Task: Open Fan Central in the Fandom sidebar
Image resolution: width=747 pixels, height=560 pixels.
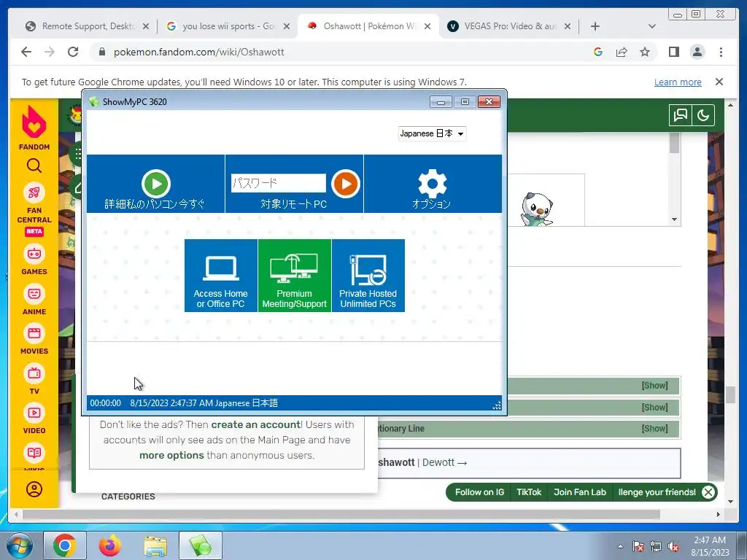Action: [x=34, y=209]
